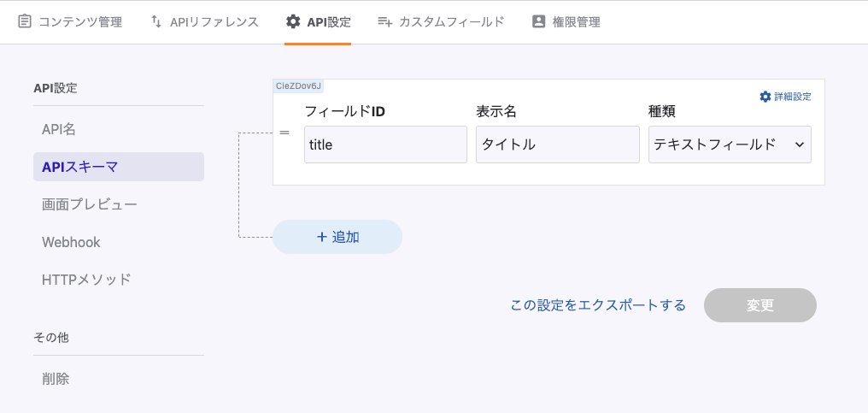The width and height of the screenshot is (868, 413).
Task: Click この設定をエクスポートする link
Action: pos(597,305)
